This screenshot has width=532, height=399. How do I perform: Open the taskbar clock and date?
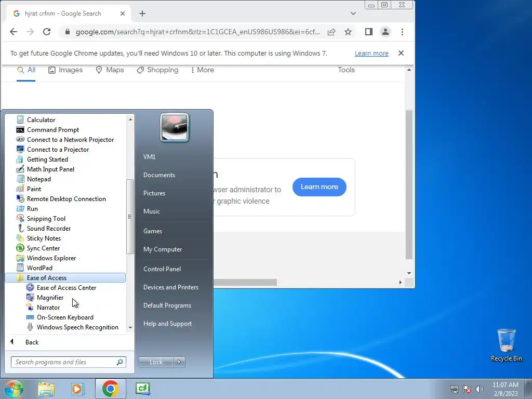pyautogui.click(x=506, y=389)
